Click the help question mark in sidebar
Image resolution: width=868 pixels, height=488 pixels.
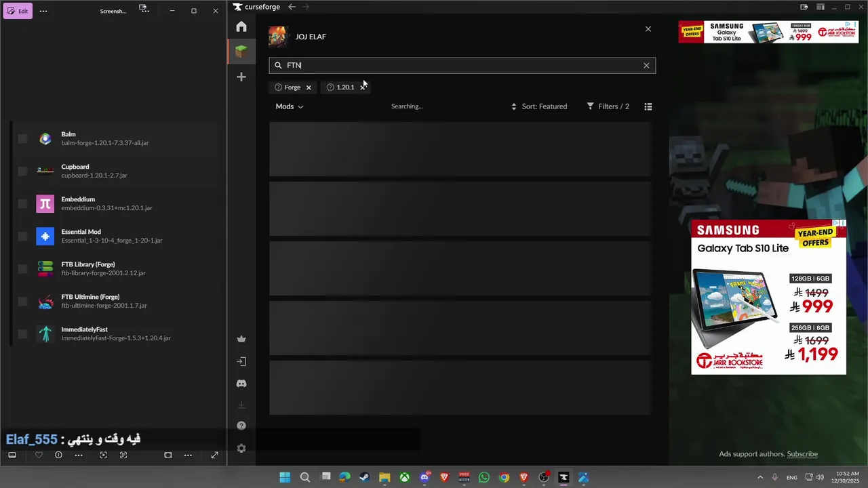(241, 426)
